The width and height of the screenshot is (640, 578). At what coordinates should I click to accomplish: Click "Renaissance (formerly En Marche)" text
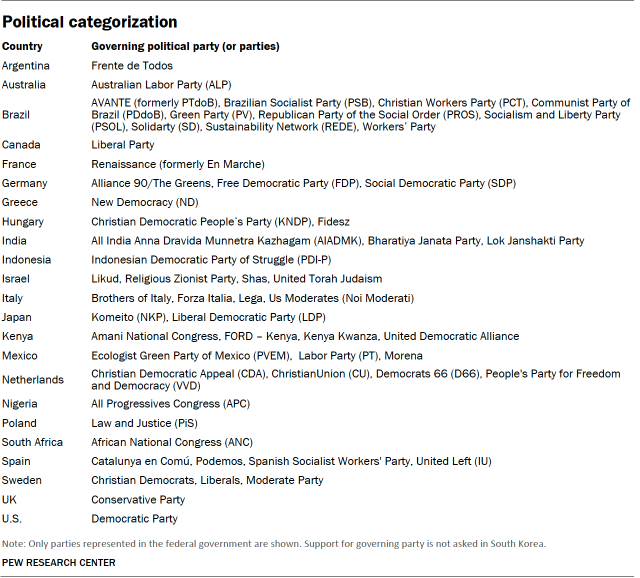pos(177,164)
